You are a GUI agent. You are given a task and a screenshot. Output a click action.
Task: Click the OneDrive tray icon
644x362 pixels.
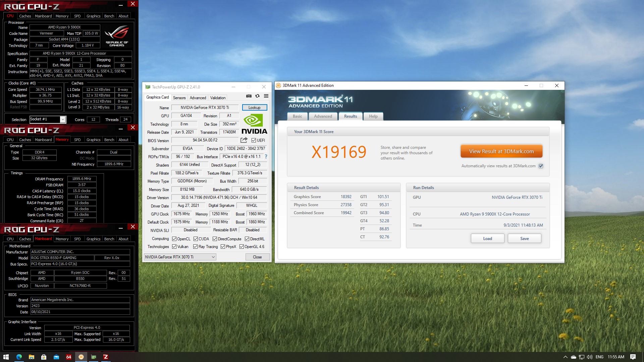tap(573, 357)
